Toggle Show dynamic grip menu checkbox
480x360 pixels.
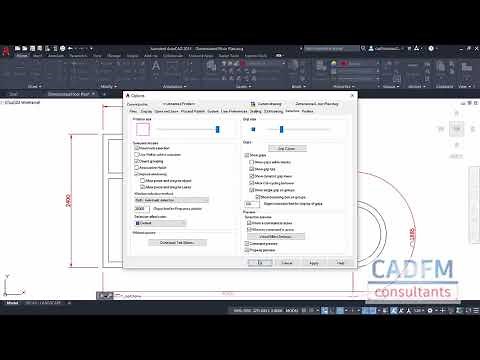click(252, 176)
